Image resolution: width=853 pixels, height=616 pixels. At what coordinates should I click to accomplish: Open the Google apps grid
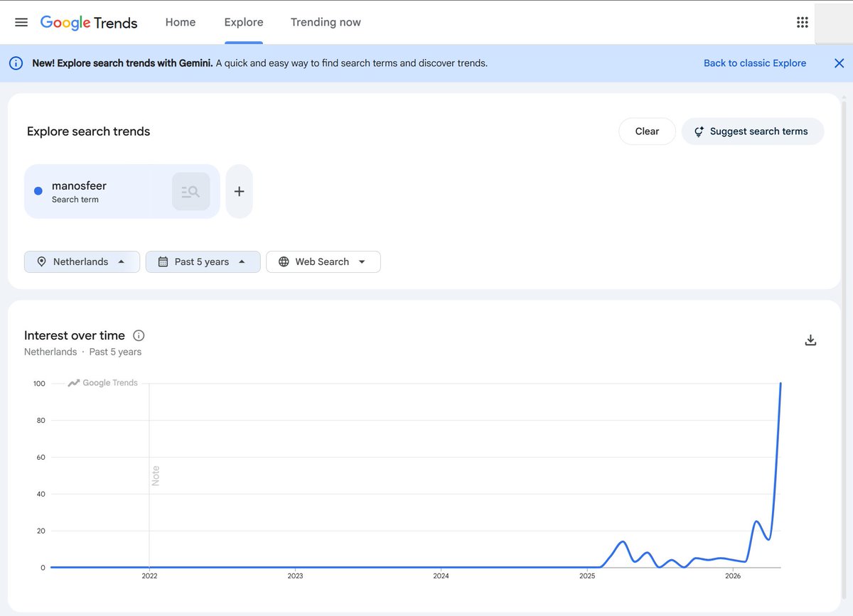tap(803, 22)
